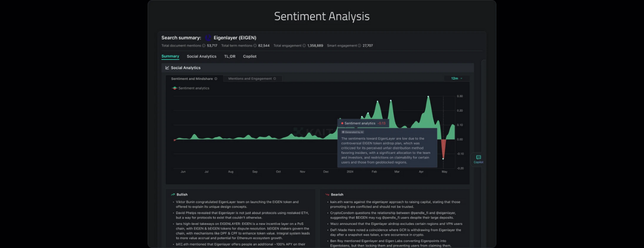Click the Sentiment Analysis page heading
644x248 pixels.
tap(322, 16)
